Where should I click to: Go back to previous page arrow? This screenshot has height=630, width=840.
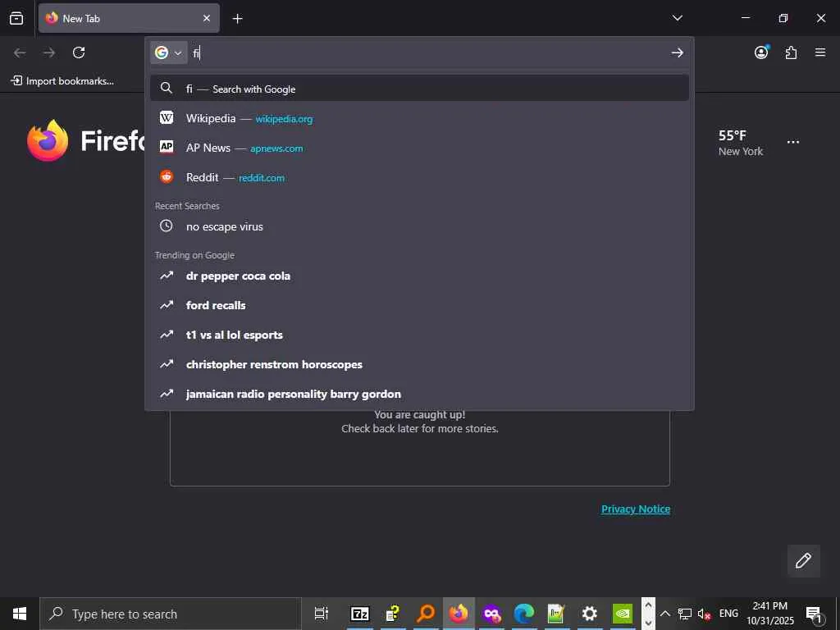coord(20,52)
